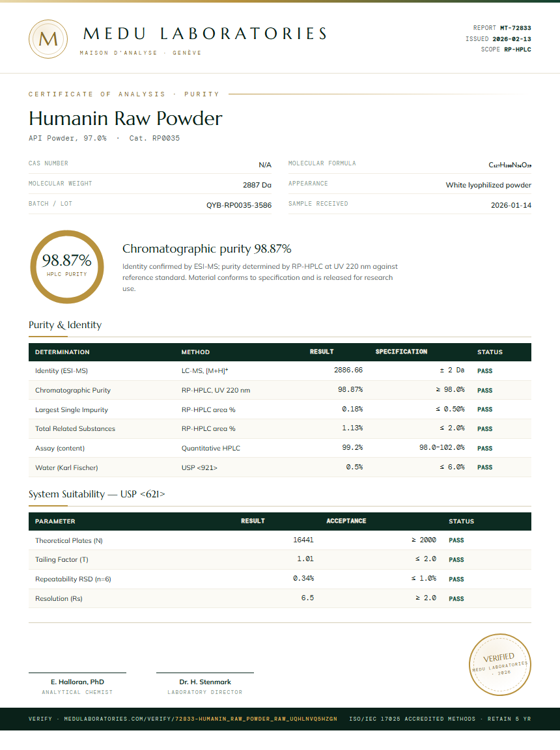Select the Water (Karl Fischer) row label
Image resolution: width=560 pixels, height=750 pixels.
[66, 468]
